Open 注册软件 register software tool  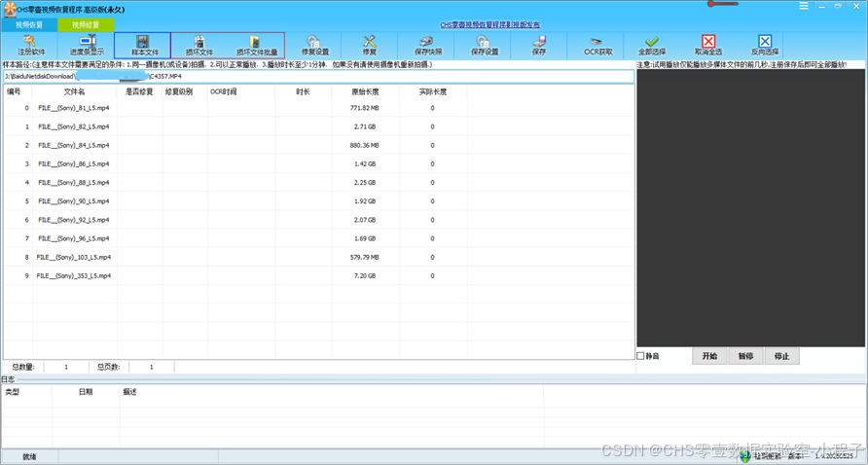tap(29, 46)
